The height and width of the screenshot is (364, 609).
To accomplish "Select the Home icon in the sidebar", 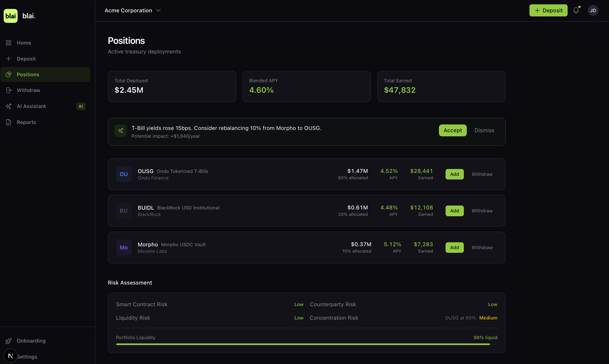I will click(x=9, y=43).
